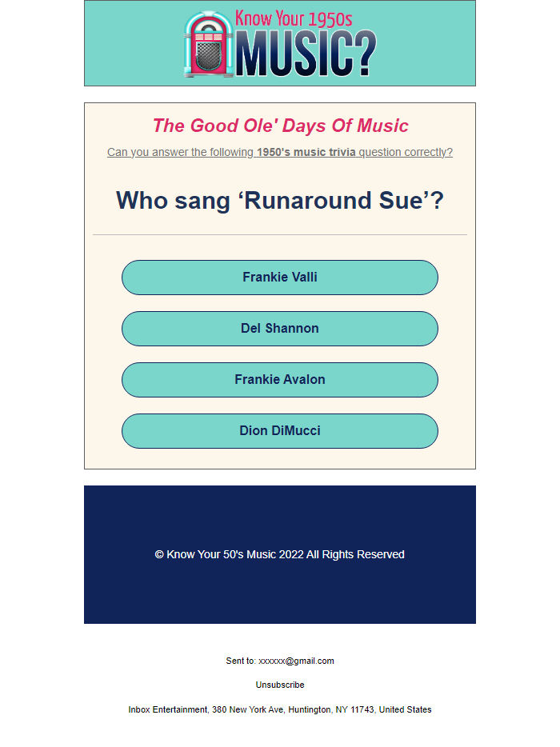Click the copyright notice in the navy footer
Screen dimensions: 560x747
click(x=280, y=555)
